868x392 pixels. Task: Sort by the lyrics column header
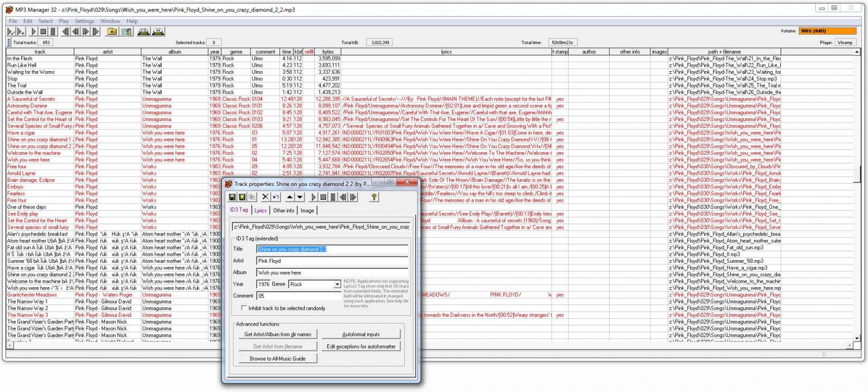446,52
